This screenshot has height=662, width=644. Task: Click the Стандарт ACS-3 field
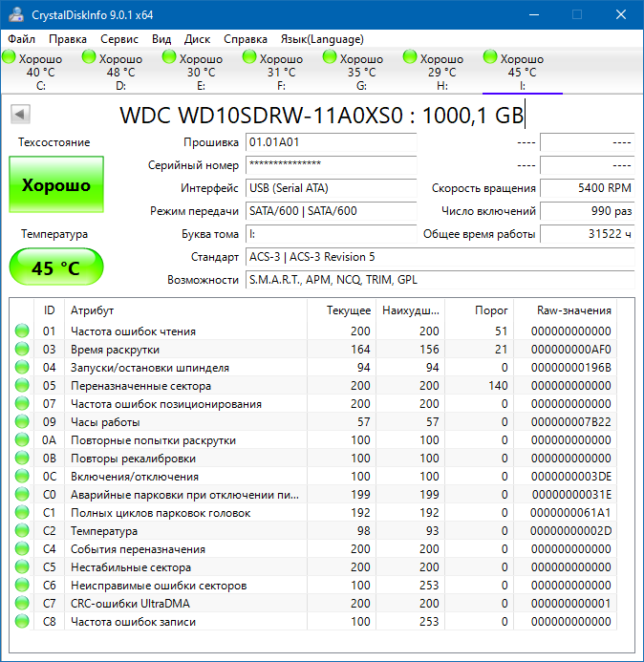coord(440,257)
